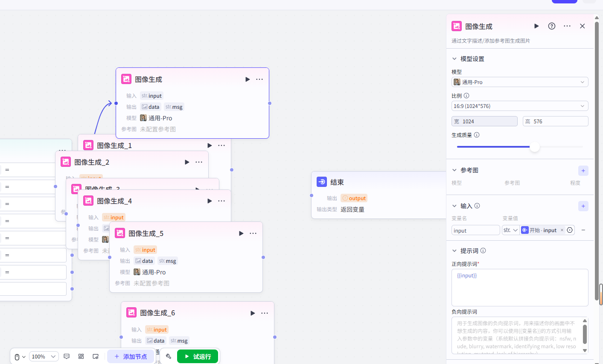Collapse the 输入 section
The height and width of the screenshot is (364, 603).
pyautogui.click(x=454, y=206)
